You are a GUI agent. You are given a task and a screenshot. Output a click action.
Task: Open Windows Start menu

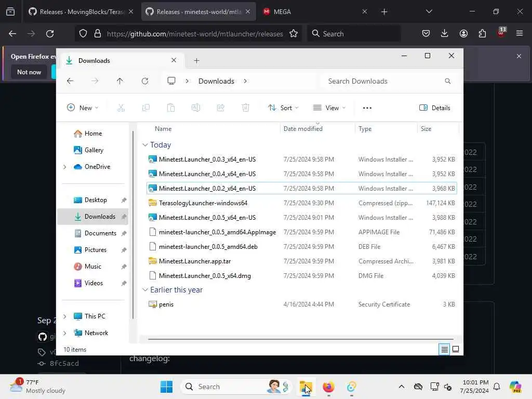[166, 387]
